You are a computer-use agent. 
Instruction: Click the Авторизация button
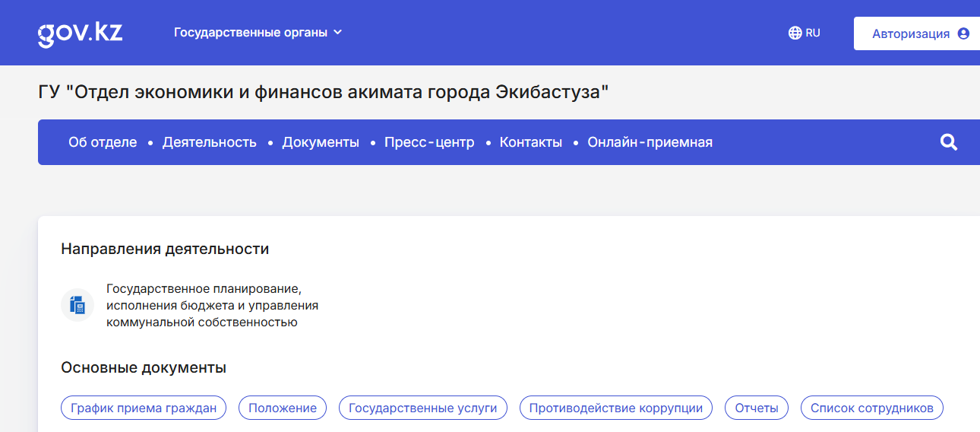(917, 33)
